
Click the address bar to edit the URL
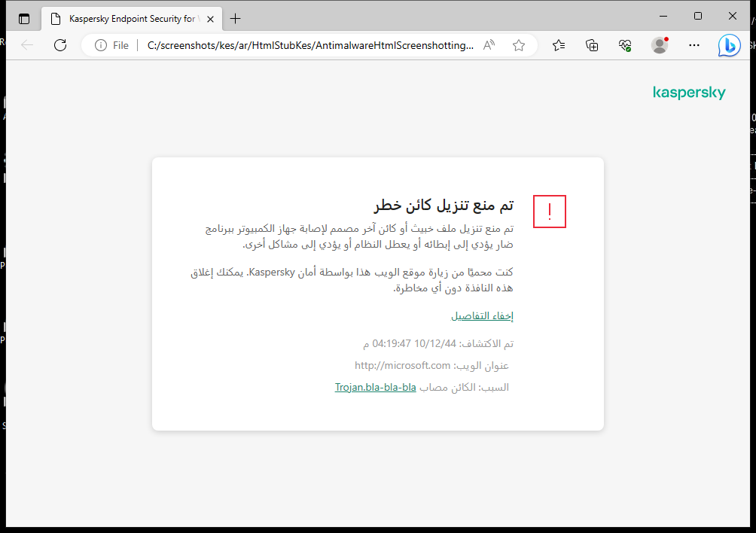coord(301,45)
